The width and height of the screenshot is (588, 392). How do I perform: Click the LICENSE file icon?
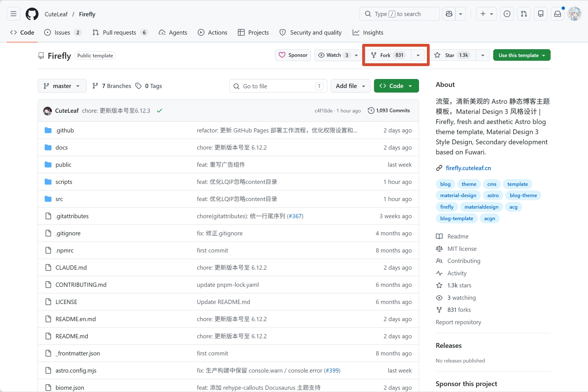coord(48,302)
